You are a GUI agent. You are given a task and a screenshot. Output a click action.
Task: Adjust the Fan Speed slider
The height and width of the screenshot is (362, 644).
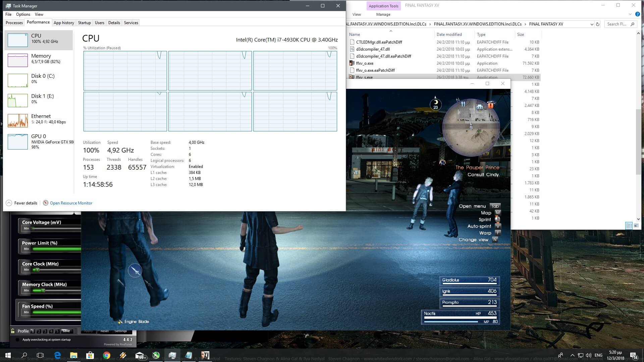click(x=56, y=312)
